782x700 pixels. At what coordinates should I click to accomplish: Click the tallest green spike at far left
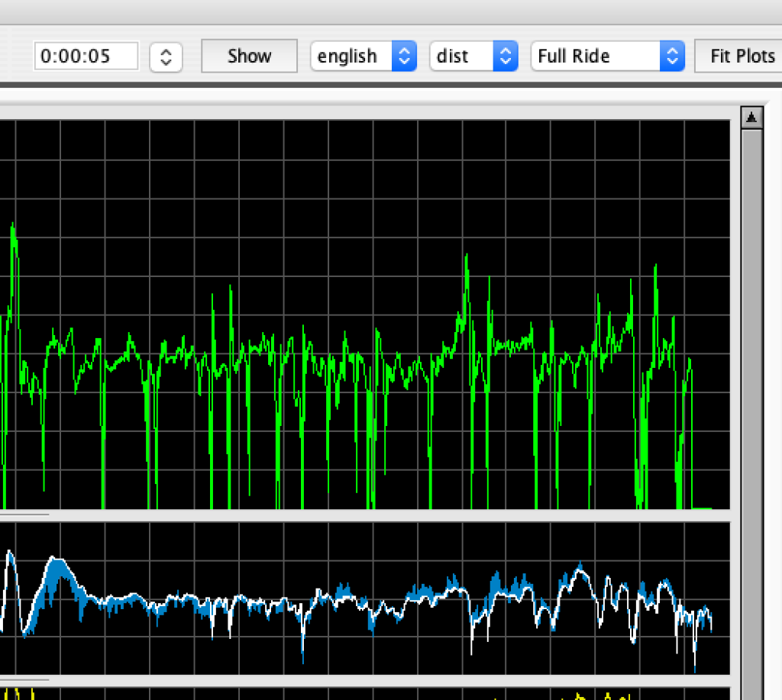coord(13,229)
